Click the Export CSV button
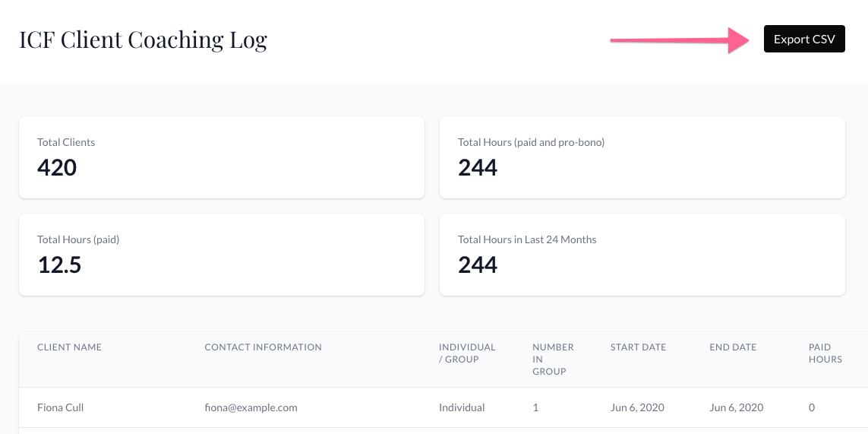This screenshot has width=868, height=434. pos(803,40)
